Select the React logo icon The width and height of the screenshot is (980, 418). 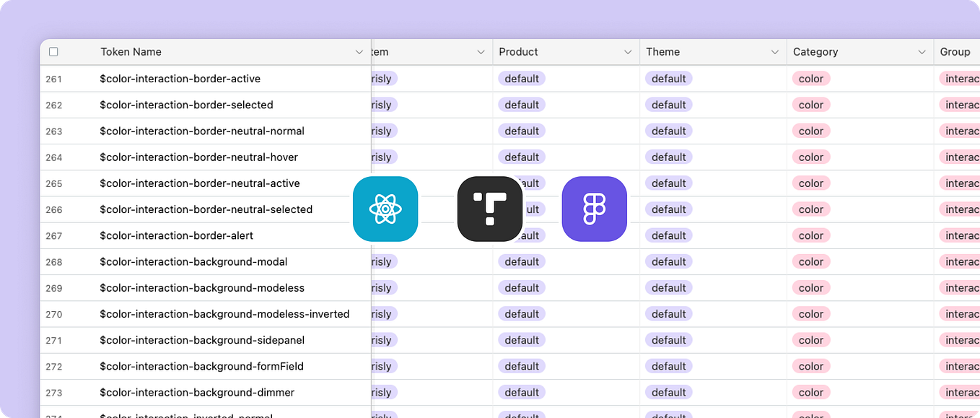[x=385, y=209]
